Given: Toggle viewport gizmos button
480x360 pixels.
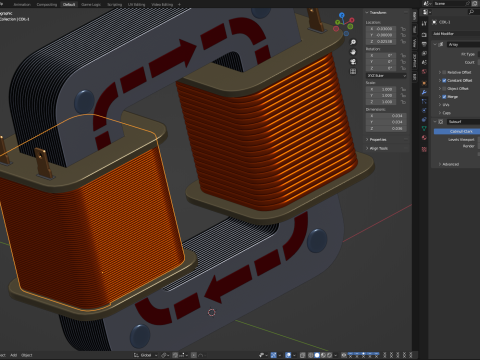Looking at the screenshot, I should coord(273,355).
